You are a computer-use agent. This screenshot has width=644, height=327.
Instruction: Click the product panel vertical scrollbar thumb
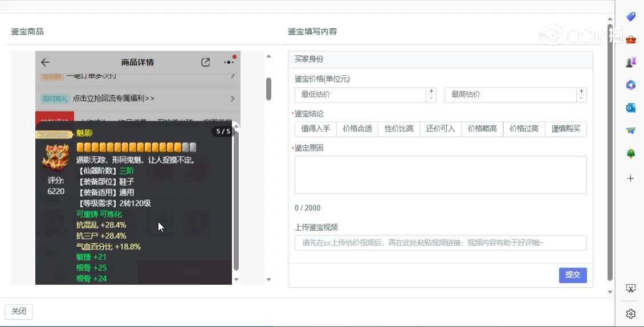point(268,88)
